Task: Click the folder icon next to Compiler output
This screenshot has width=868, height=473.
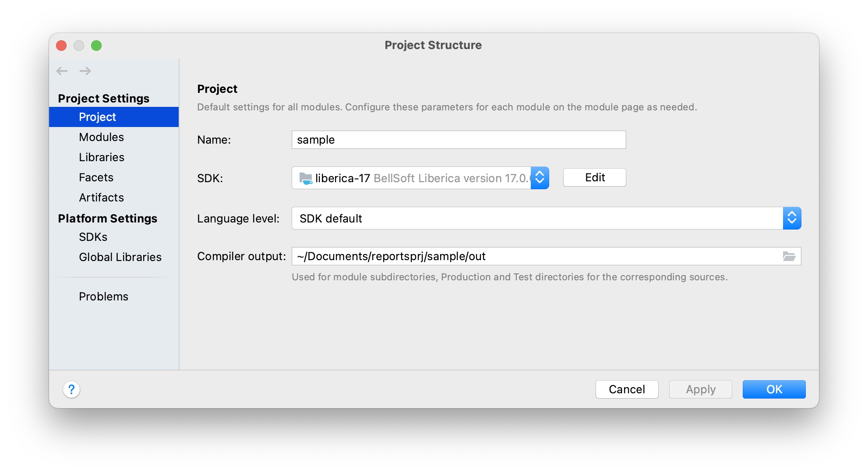Action: pos(790,256)
